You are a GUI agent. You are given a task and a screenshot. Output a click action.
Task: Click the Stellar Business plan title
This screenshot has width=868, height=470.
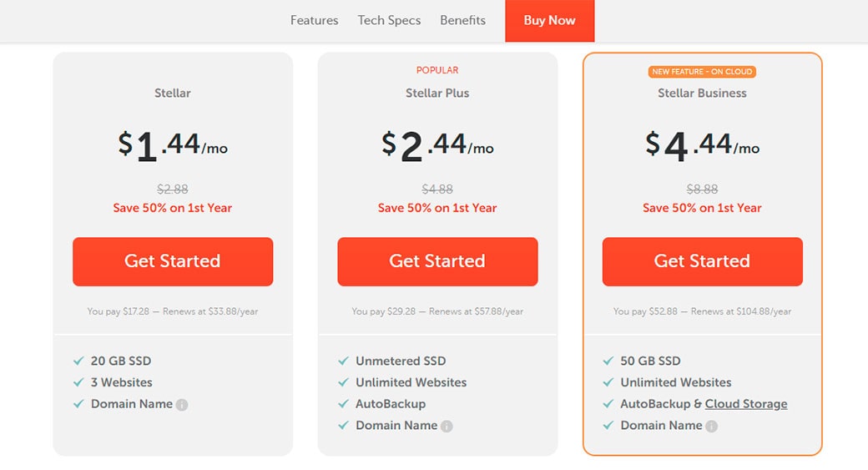pyautogui.click(x=702, y=93)
